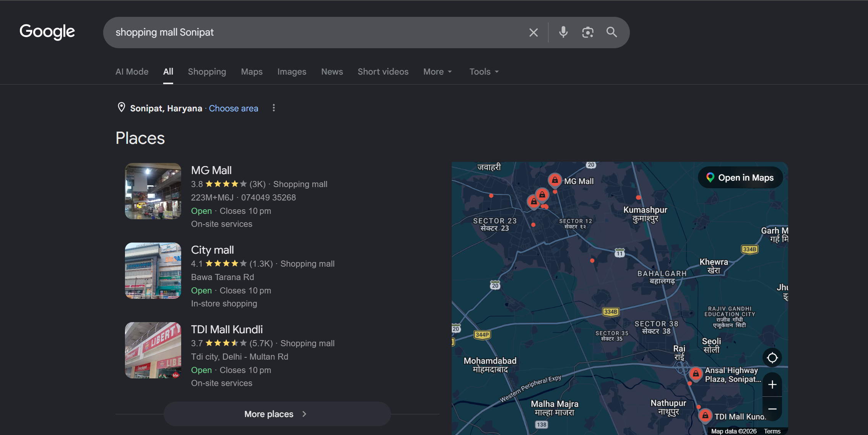Switch to the Shopping tab
This screenshot has height=435, width=868.
point(207,72)
